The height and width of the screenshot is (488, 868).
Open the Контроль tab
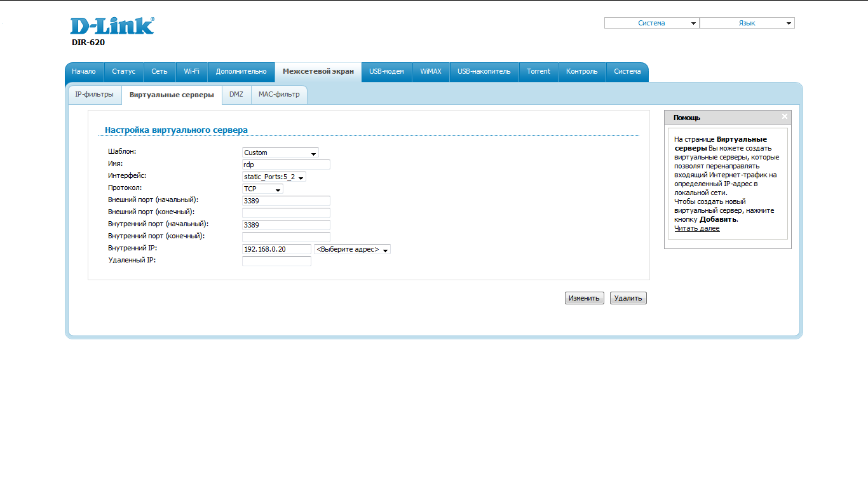(582, 72)
